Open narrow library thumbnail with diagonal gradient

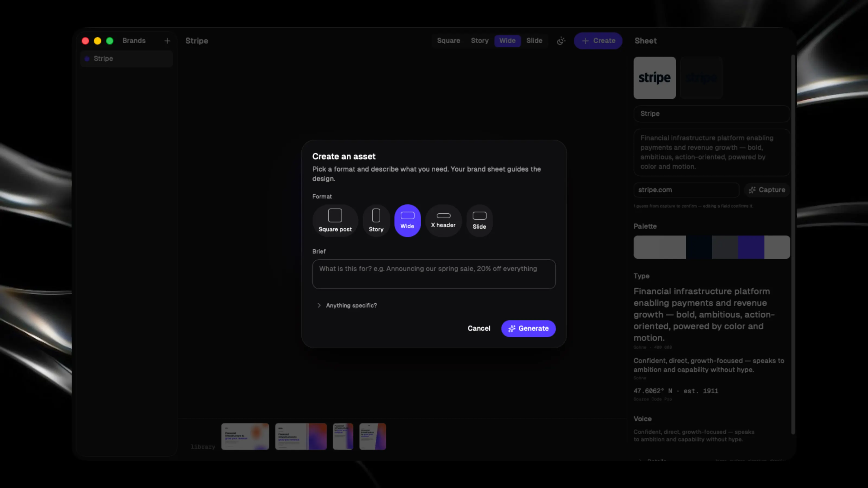click(x=372, y=436)
